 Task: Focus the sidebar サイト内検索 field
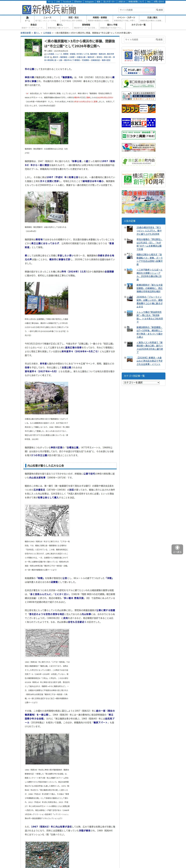click(x=139, y=40)
